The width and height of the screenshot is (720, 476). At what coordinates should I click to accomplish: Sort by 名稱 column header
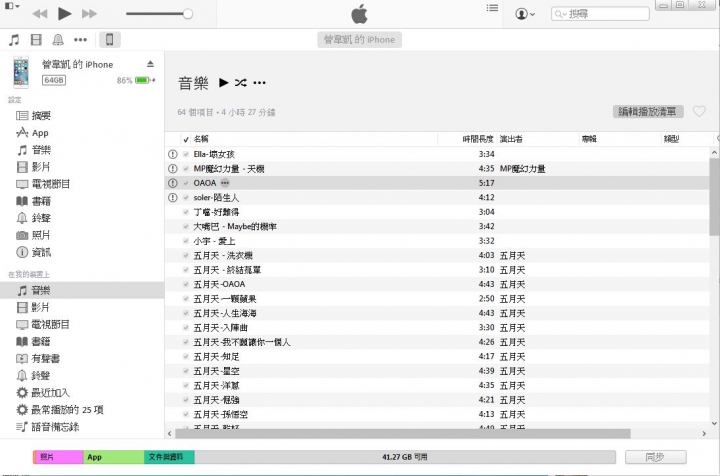click(201, 139)
